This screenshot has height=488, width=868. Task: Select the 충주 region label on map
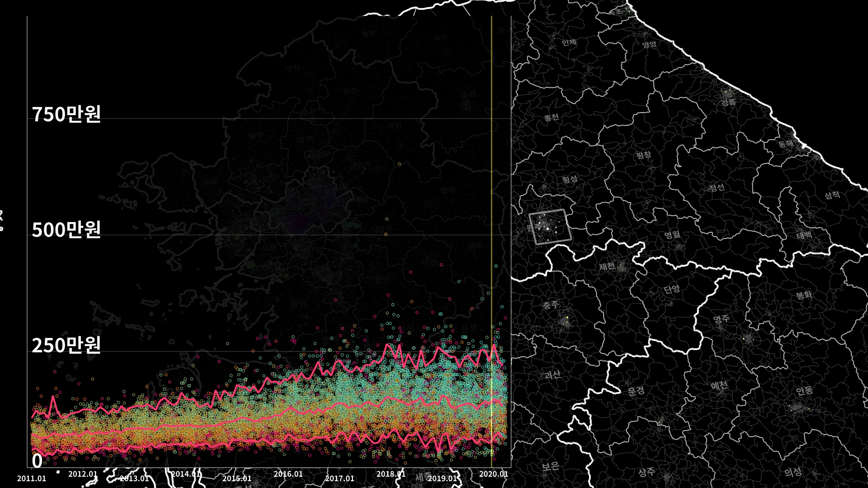click(550, 305)
